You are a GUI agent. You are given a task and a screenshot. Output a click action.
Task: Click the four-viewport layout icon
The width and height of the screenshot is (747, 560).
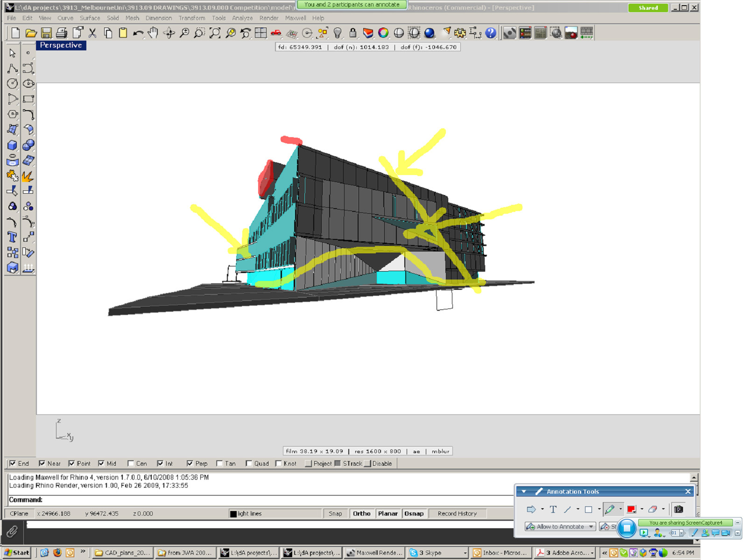pyautogui.click(x=261, y=33)
